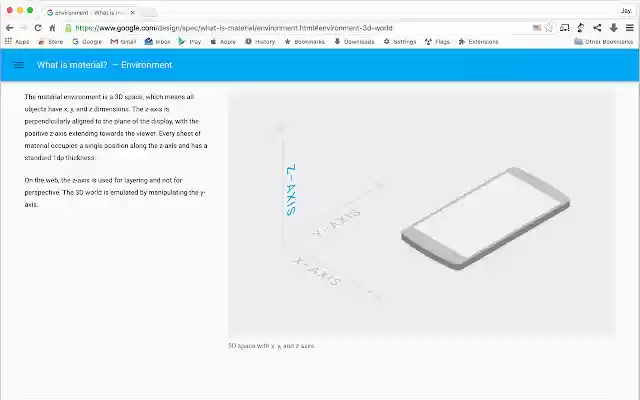Click the Z-AXIS label in the illustration
640x400 pixels.
(x=291, y=190)
